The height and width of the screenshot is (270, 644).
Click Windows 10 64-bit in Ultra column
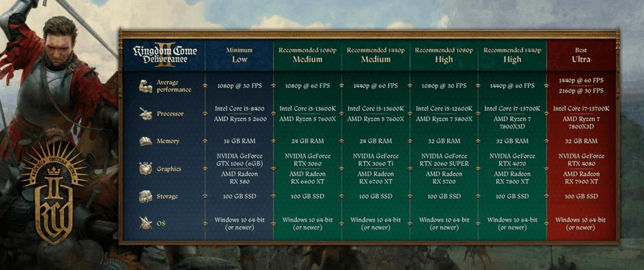[x=581, y=220]
